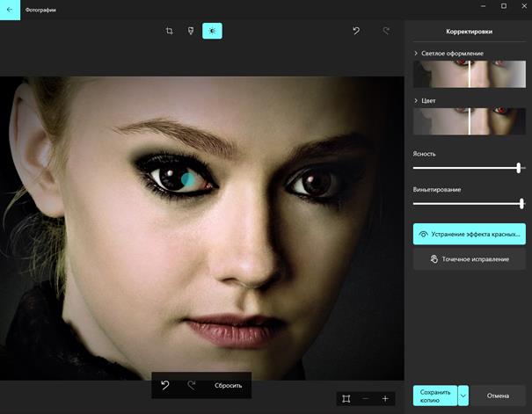This screenshot has width=532, height=414.
Task: Adjust the Цвет color preview slider
Action: click(x=470, y=121)
